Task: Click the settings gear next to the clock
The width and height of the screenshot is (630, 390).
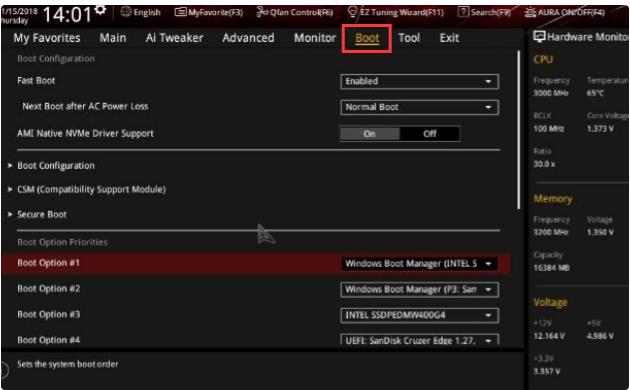Action: pyautogui.click(x=101, y=10)
